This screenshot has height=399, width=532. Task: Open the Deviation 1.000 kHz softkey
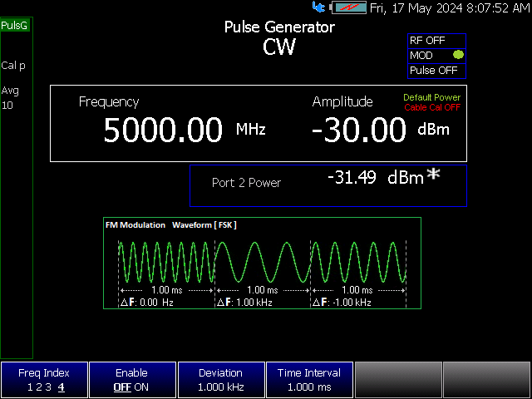[x=221, y=380]
